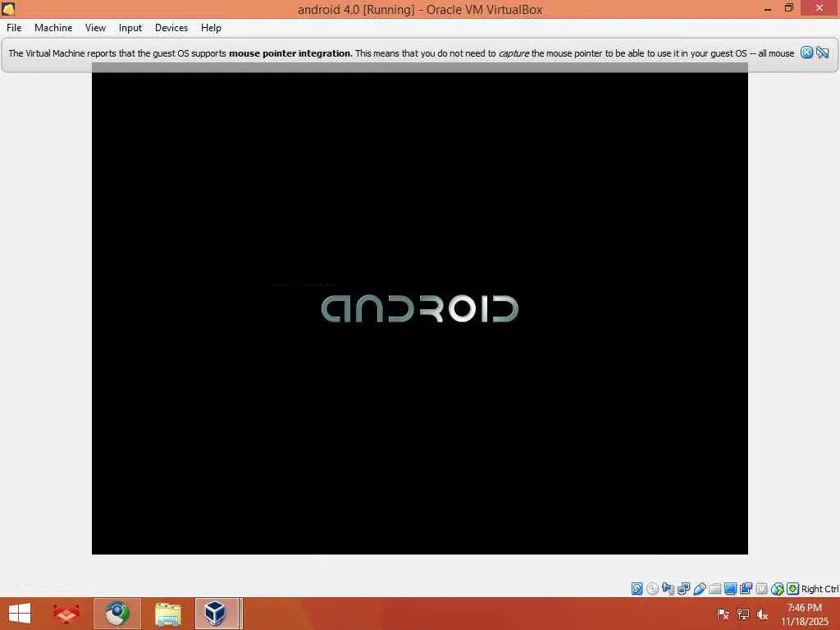Open the View menu
This screenshot has height=630, width=840.
tap(95, 28)
